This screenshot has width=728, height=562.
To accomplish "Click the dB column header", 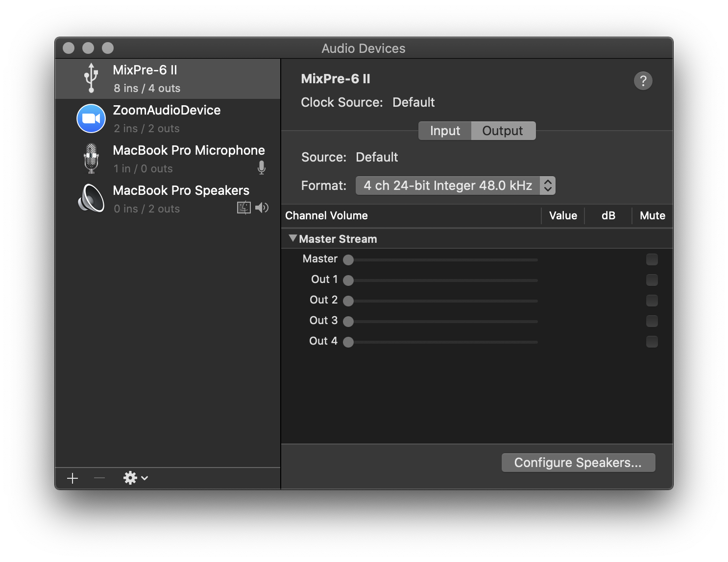I will (608, 215).
